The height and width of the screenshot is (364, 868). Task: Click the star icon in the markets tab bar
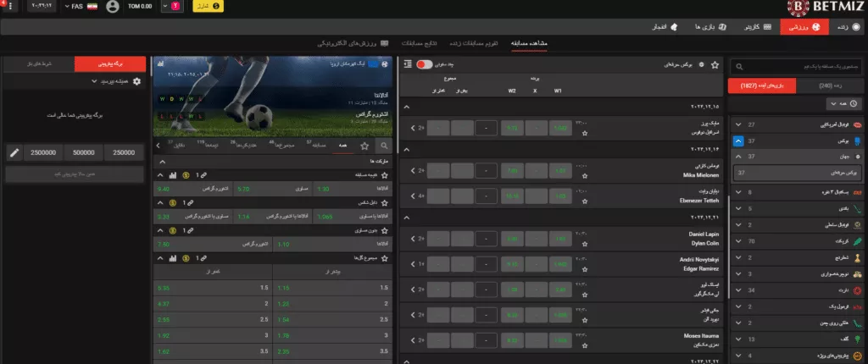(x=365, y=146)
